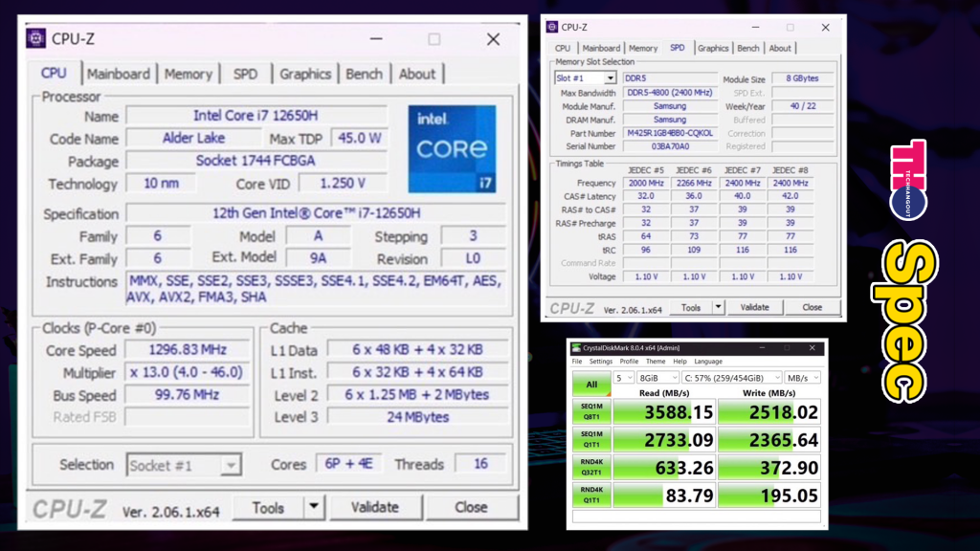Open Tools dropdown arrow in SPD window

718,307
